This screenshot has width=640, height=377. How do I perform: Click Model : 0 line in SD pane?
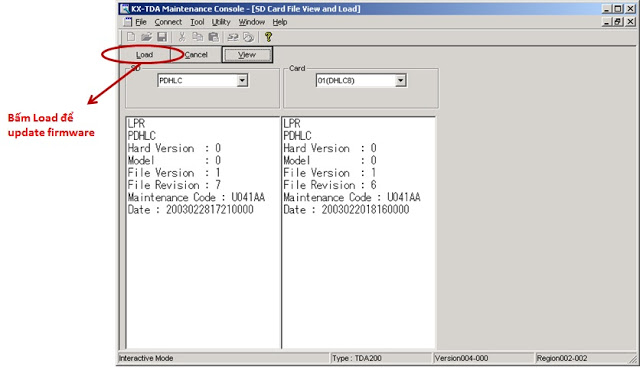[x=174, y=160]
